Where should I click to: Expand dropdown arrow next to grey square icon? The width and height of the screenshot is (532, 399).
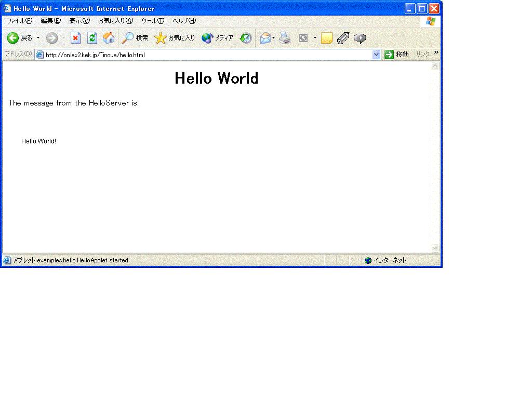click(315, 37)
